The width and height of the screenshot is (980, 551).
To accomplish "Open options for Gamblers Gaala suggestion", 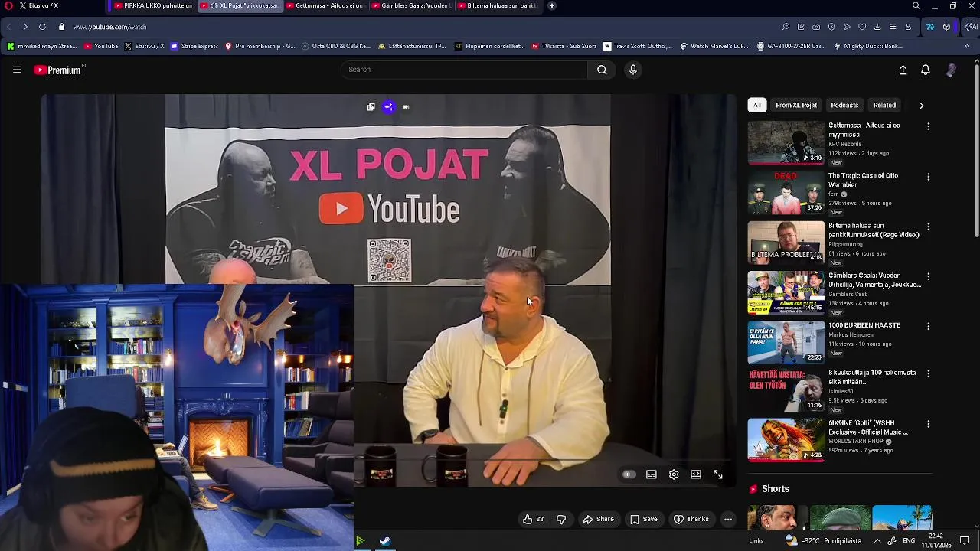I will pos(929,276).
